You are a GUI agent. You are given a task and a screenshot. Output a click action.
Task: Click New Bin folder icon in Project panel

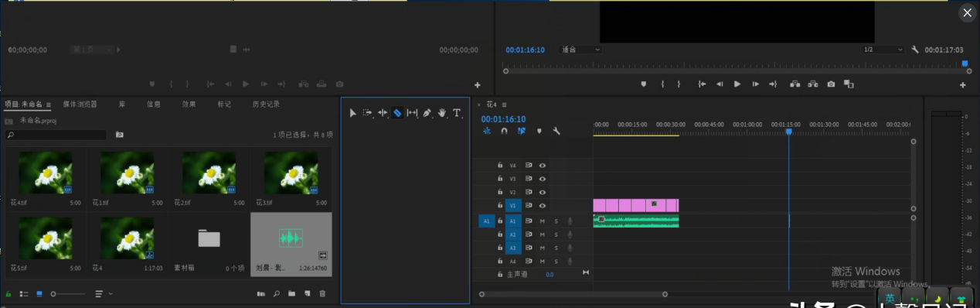(291, 294)
